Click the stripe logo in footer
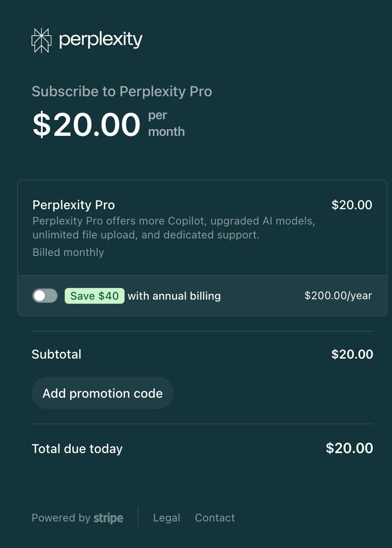The height and width of the screenshot is (548, 392). click(x=108, y=518)
